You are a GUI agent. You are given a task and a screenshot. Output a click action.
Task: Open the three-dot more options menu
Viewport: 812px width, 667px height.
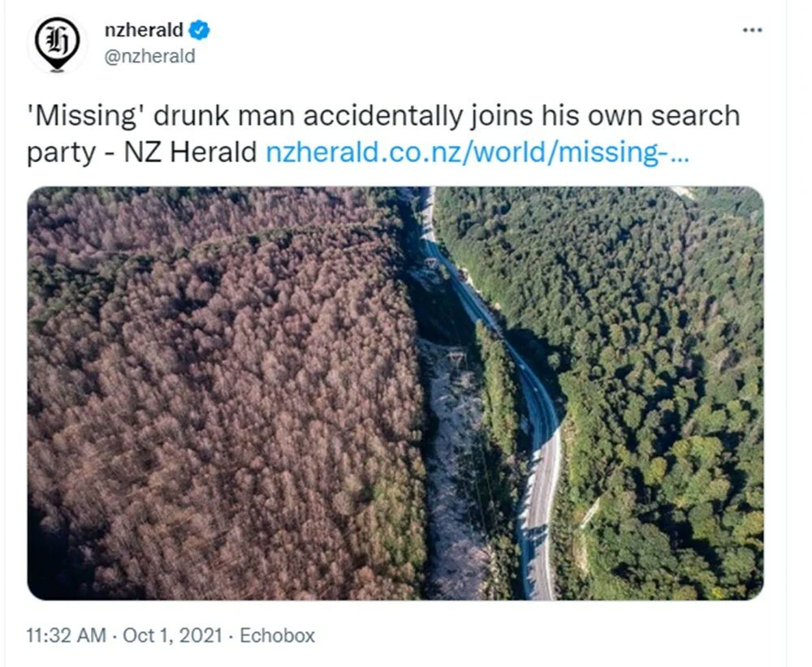[x=753, y=30]
